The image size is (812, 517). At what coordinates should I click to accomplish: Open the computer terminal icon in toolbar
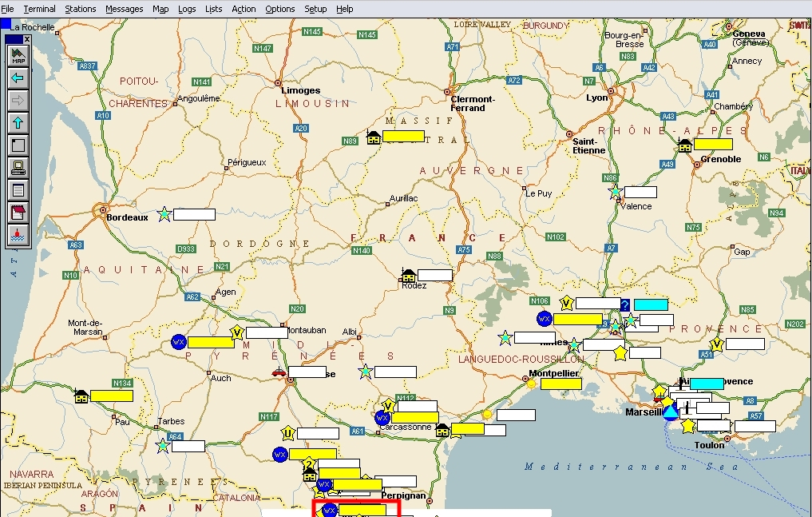pos(18,168)
